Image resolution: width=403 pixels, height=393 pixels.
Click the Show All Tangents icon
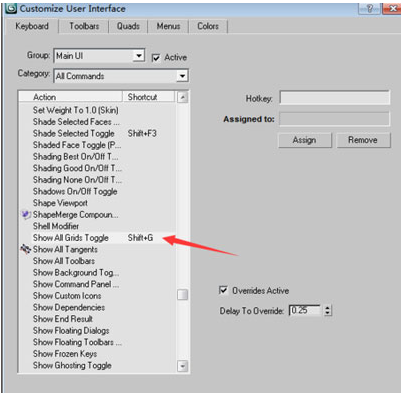pos(25,249)
